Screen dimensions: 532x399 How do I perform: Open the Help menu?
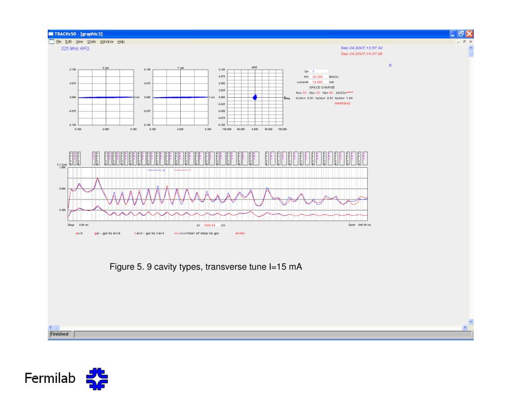(x=121, y=42)
